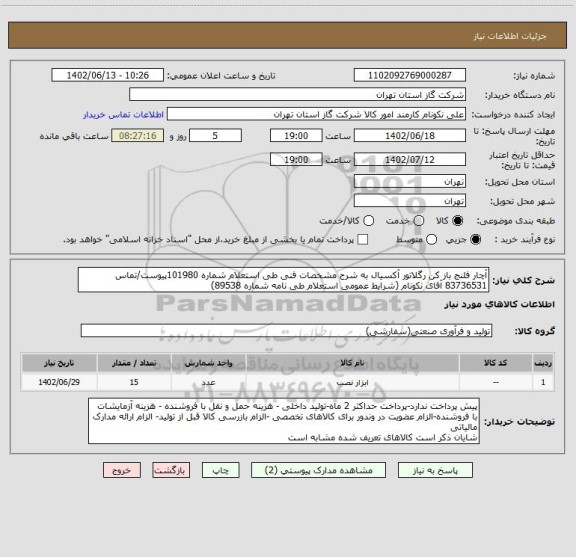Click the شماره نیاز number field
The image size is (576, 557).
click(x=410, y=75)
